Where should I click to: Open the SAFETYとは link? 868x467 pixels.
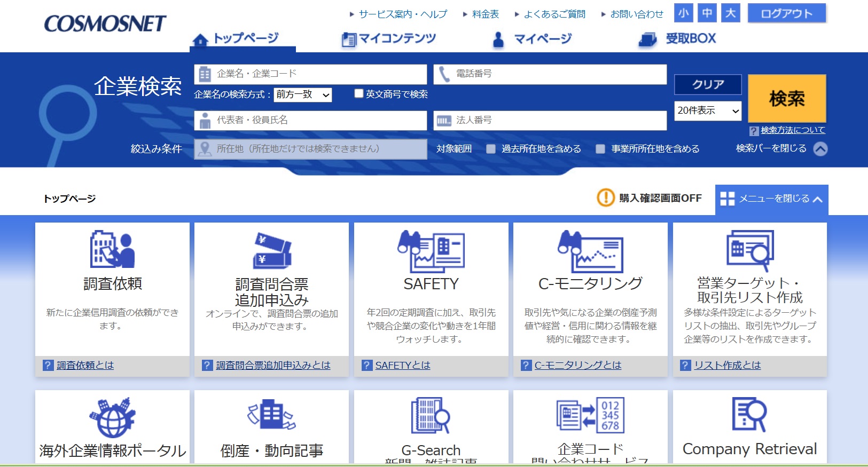pyautogui.click(x=403, y=365)
